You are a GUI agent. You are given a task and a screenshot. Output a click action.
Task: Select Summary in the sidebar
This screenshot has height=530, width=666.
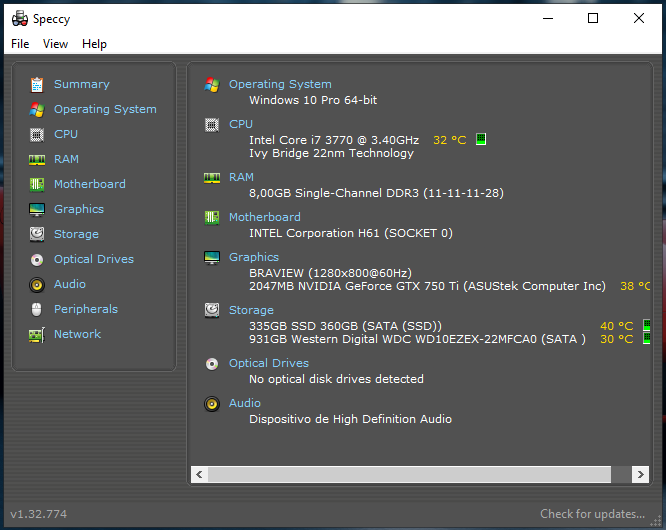pyautogui.click(x=82, y=84)
